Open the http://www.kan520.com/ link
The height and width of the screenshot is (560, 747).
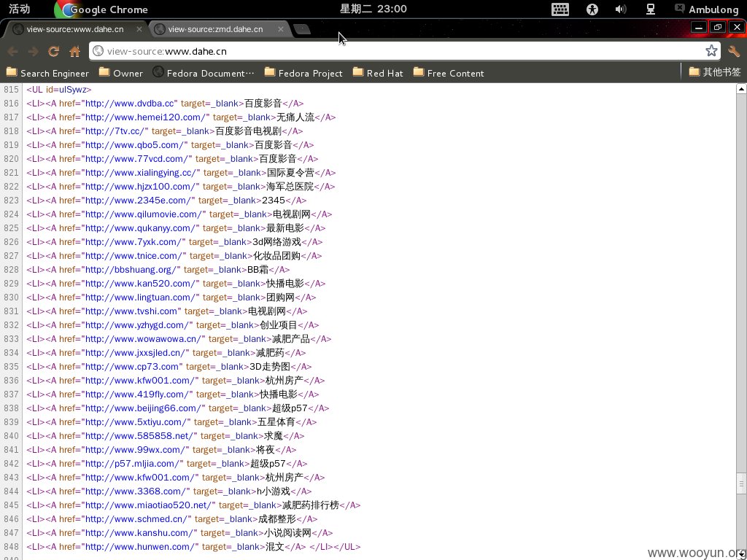tap(141, 284)
